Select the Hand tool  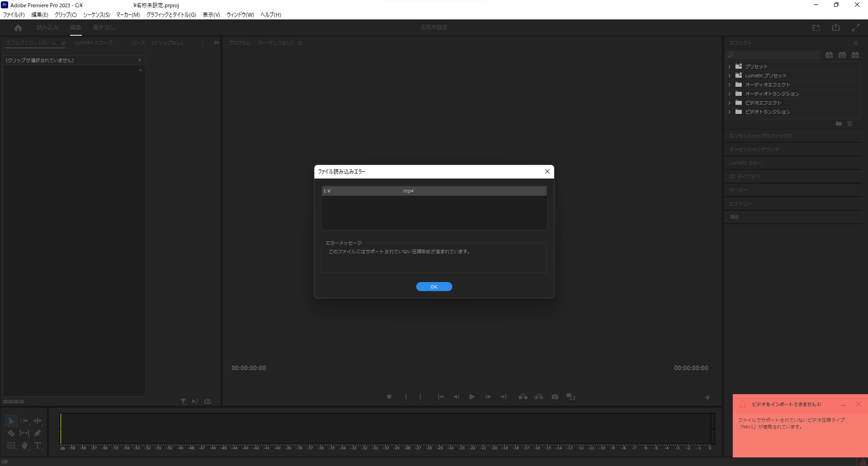[x=24, y=445]
